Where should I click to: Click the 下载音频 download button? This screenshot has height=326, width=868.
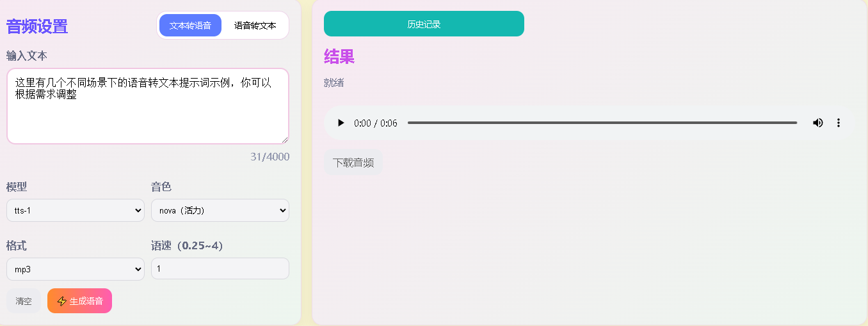[x=353, y=162]
